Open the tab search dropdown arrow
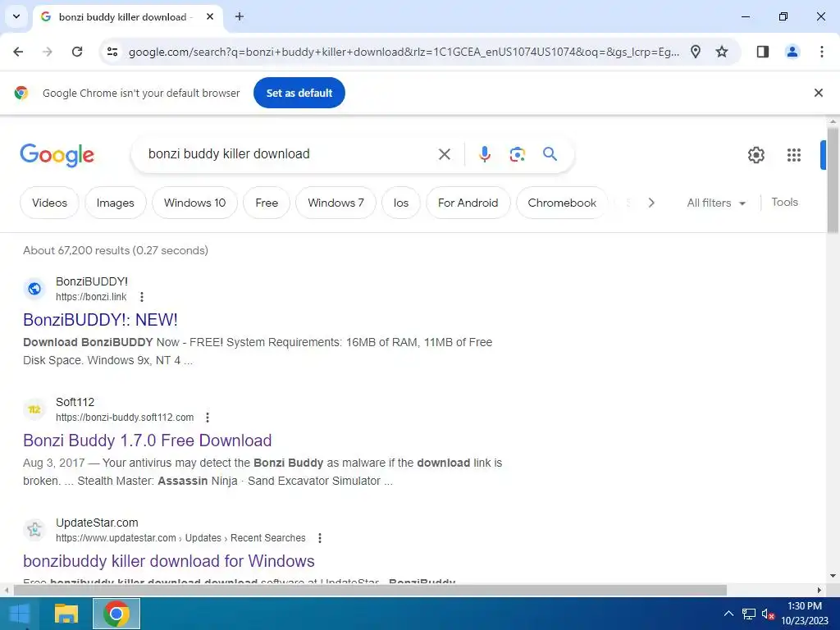Image resolution: width=840 pixels, height=630 pixels. coord(16,16)
